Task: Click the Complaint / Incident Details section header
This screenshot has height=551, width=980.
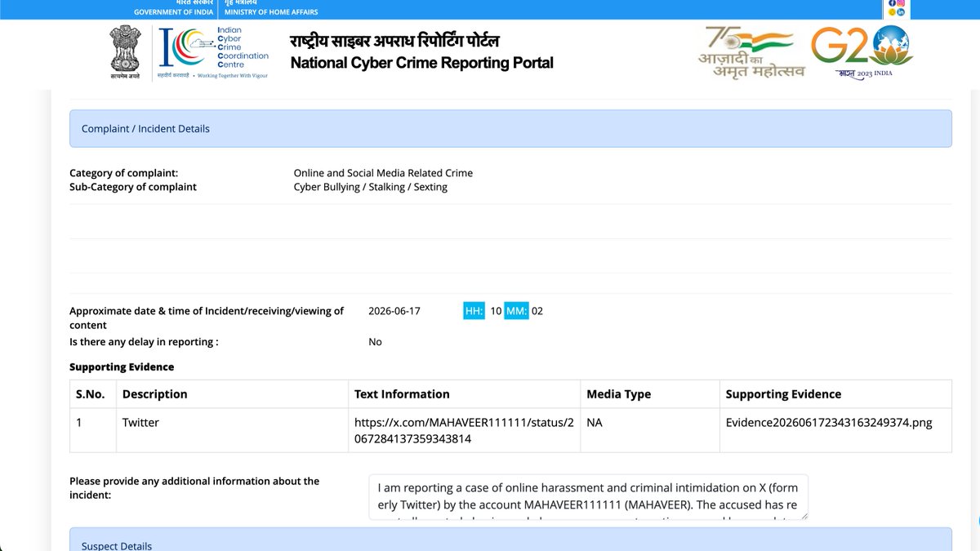Action: [510, 129]
